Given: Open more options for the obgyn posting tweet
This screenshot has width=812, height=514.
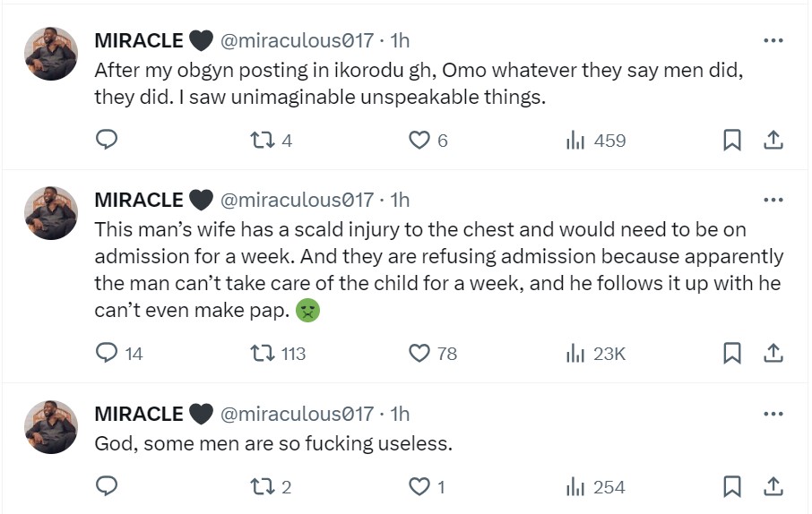Looking at the screenshot, I should tap(773, 40).
